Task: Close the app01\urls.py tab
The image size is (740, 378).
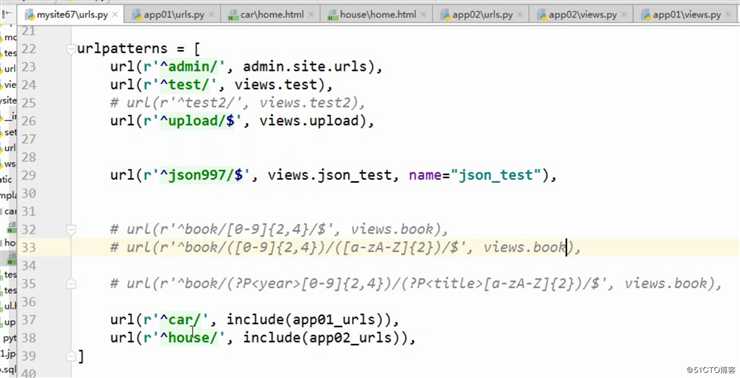Action: 211,15
